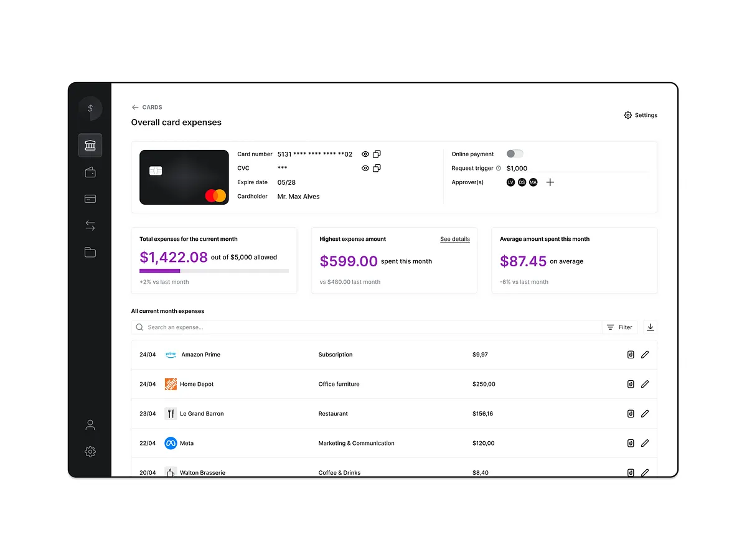Click the monthly expenses progress bar

[214, 271]
